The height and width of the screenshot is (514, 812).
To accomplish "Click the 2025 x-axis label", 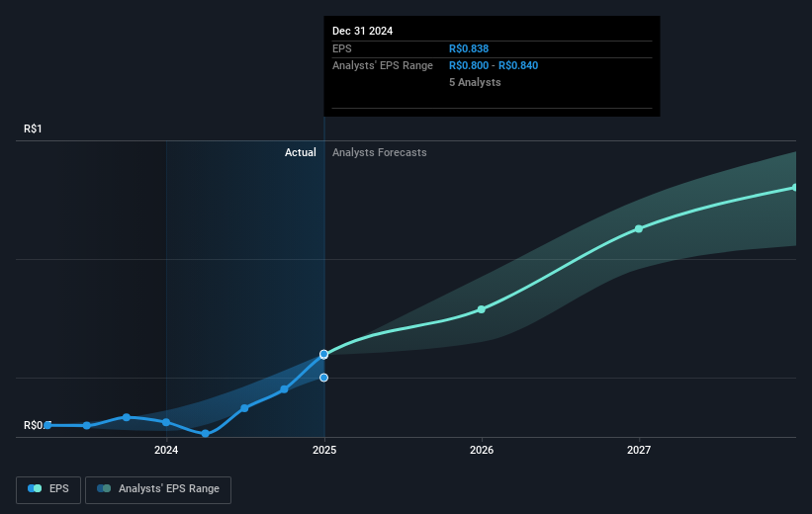I will [x=324, y=451].
